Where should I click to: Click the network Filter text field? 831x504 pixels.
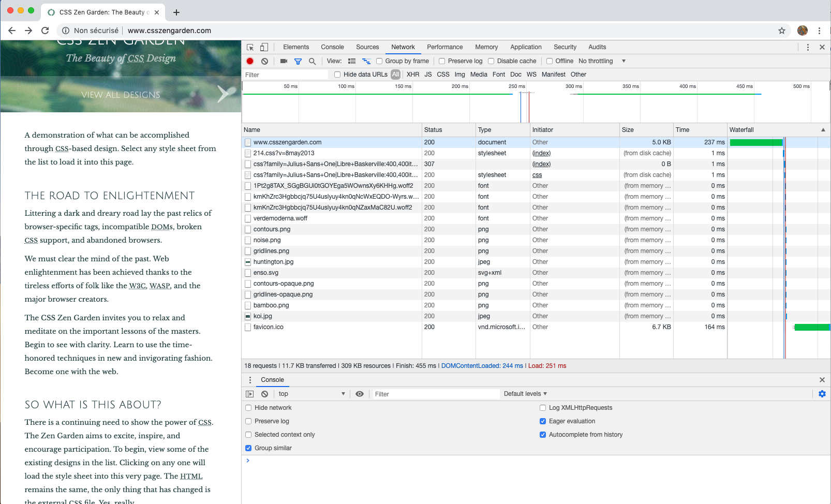click(285, 75)
